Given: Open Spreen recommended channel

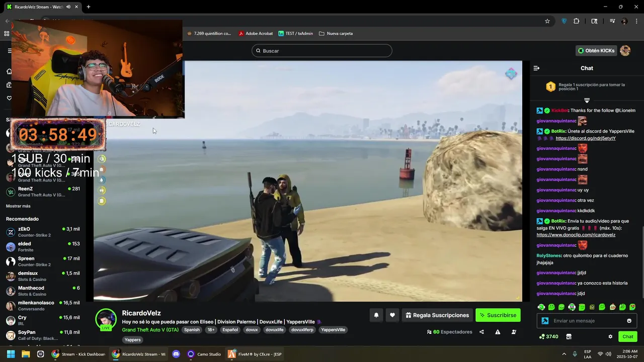Looking at the screenshot, I should pos(43,261).
